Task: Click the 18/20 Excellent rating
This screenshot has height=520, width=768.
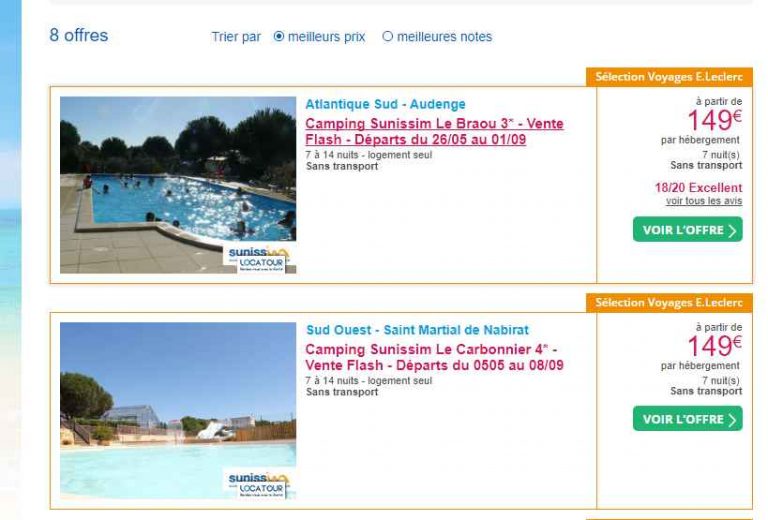Action: [x=698, y=188]
